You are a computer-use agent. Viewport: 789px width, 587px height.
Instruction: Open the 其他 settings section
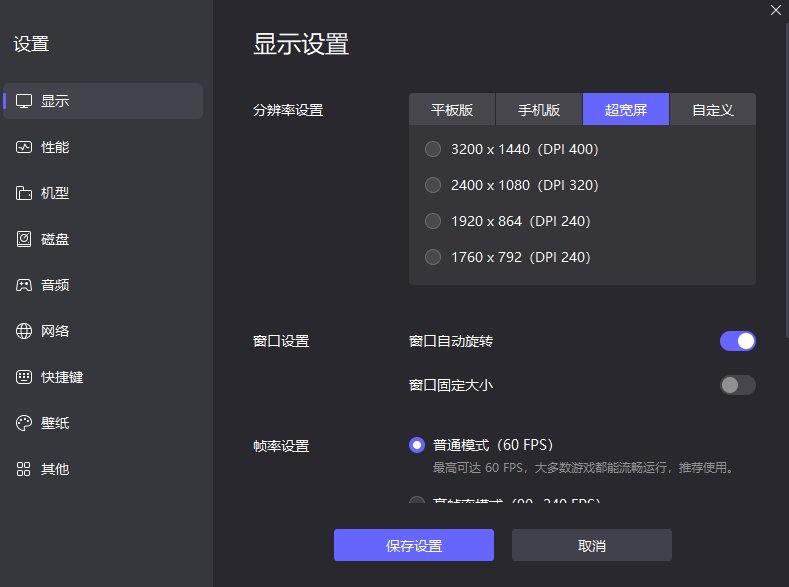(x=103, y=469)
